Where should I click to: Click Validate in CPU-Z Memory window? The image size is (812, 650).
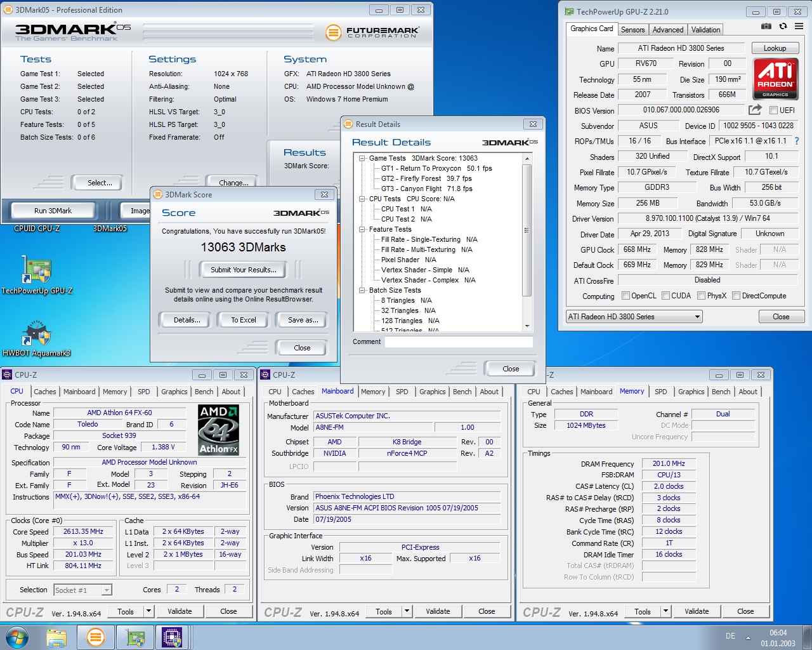(697, 611)
